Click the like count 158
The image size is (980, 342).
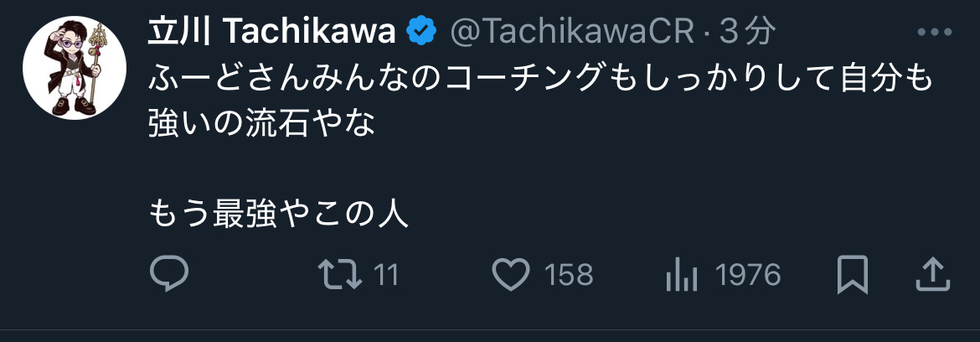pos(568,275)
